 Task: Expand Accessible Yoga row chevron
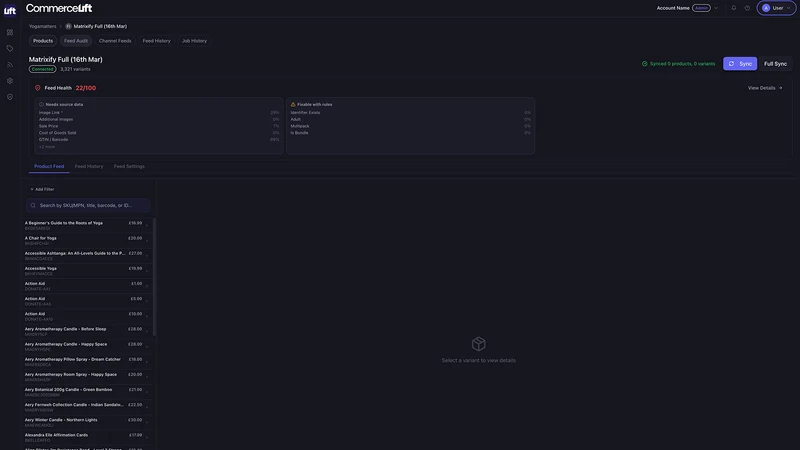[147, 270]
